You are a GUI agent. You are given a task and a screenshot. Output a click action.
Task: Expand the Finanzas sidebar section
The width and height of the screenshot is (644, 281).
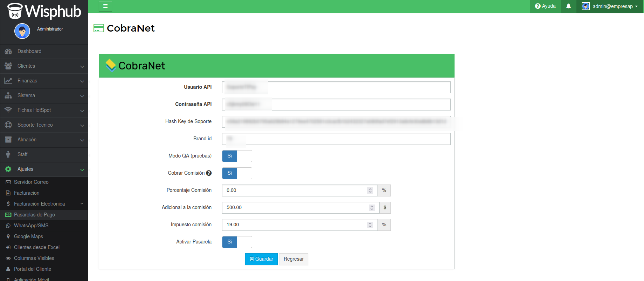44,81
